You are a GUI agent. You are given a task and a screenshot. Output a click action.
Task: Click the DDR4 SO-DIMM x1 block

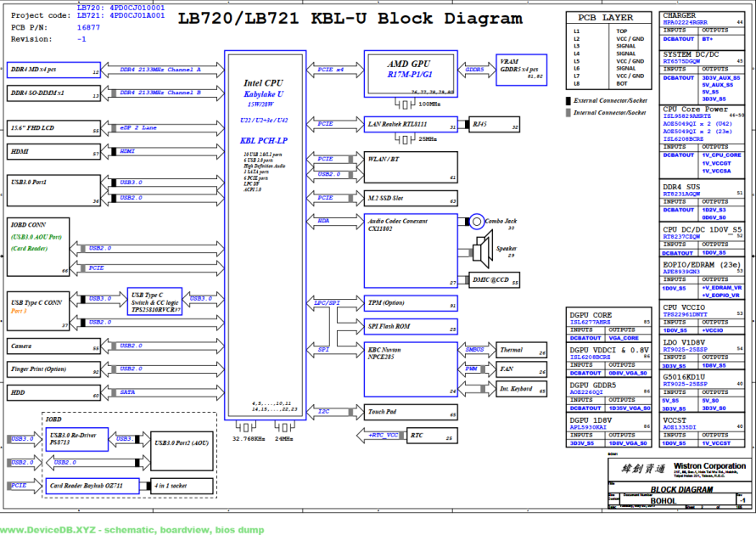coord(53,93)
